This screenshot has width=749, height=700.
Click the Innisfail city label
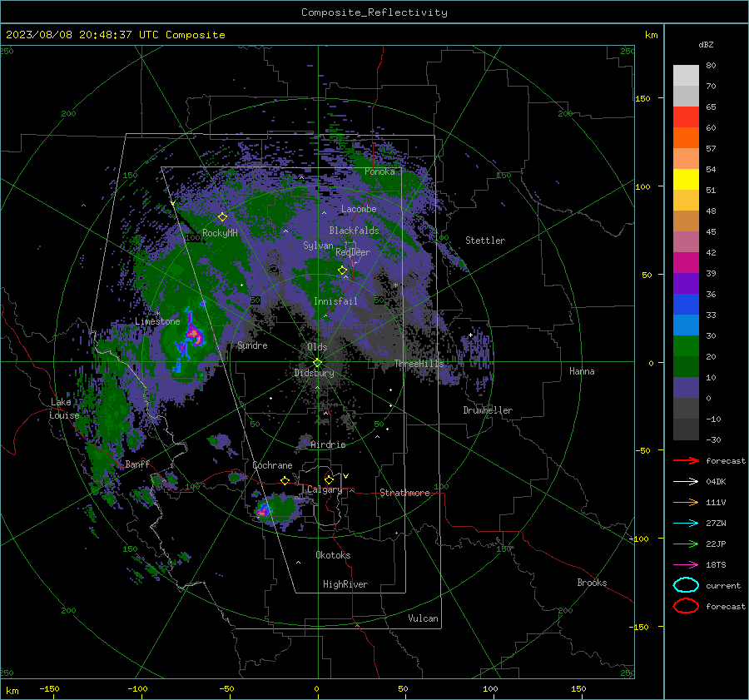[x=335, y=301]
